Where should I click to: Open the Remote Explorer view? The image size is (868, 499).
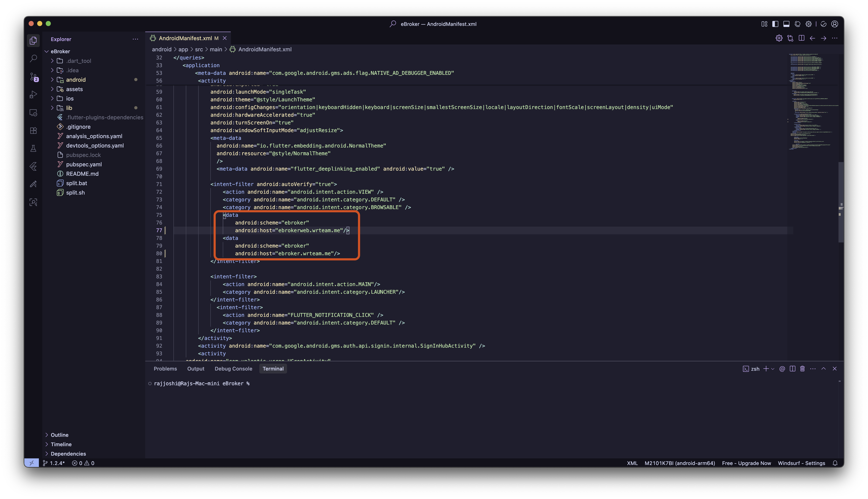click(x=33, y=113)
